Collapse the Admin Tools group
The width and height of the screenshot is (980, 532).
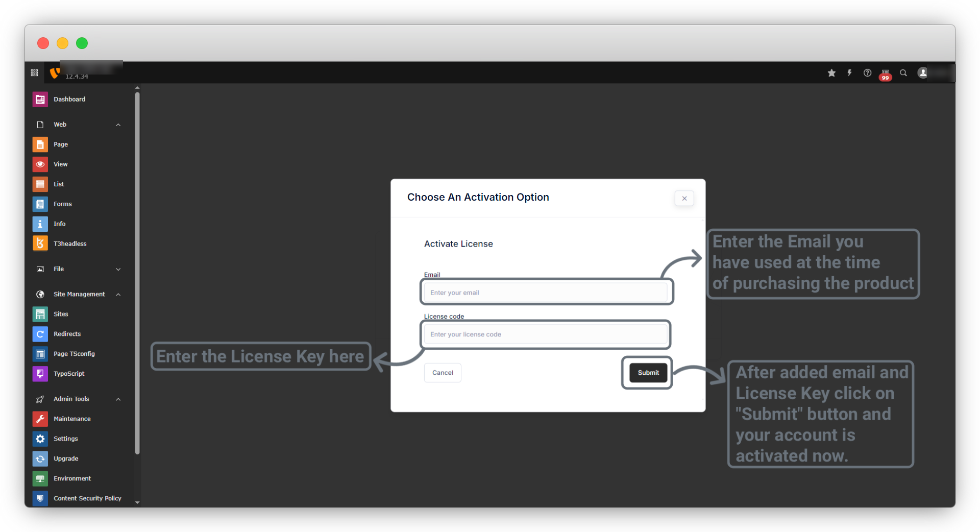point(118,399)
